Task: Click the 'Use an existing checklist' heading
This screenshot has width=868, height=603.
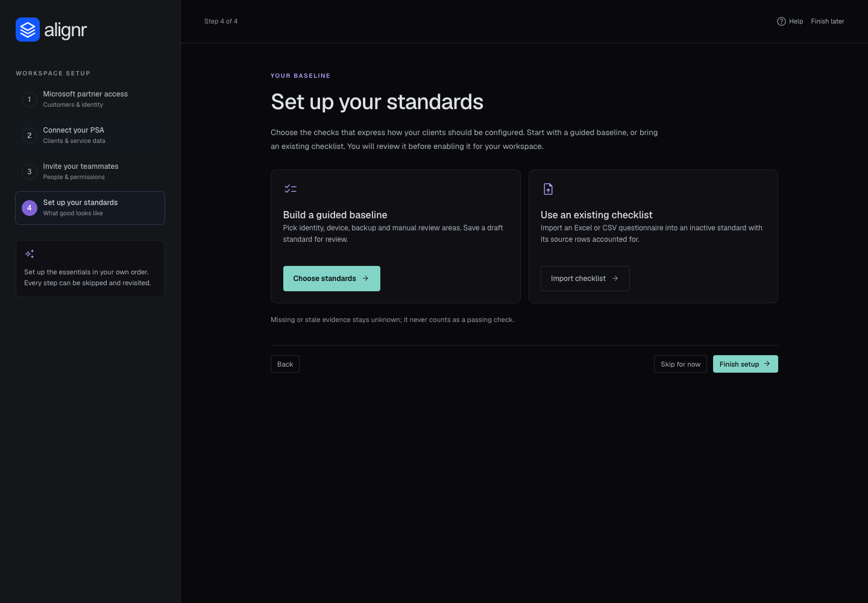Action: (597, 215)
